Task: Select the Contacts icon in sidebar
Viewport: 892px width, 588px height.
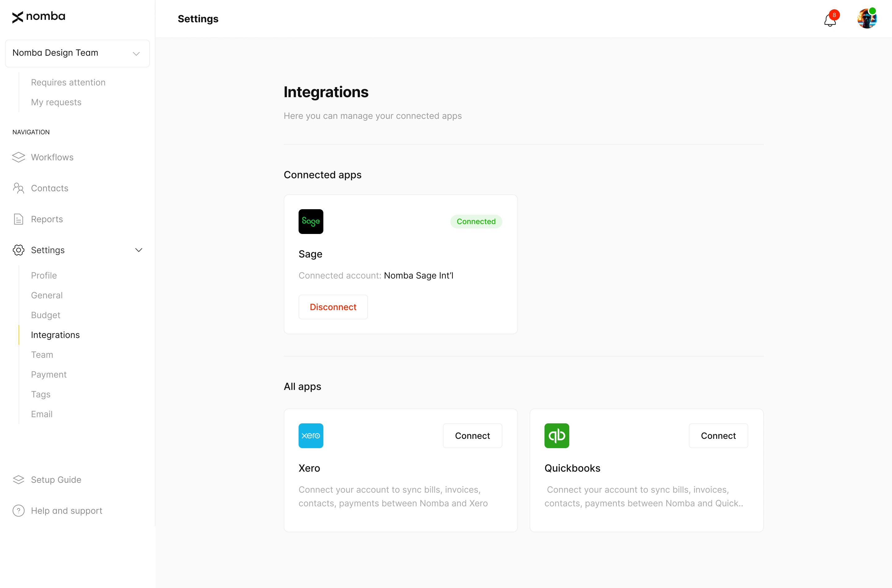Action: [x=18, y=188]
